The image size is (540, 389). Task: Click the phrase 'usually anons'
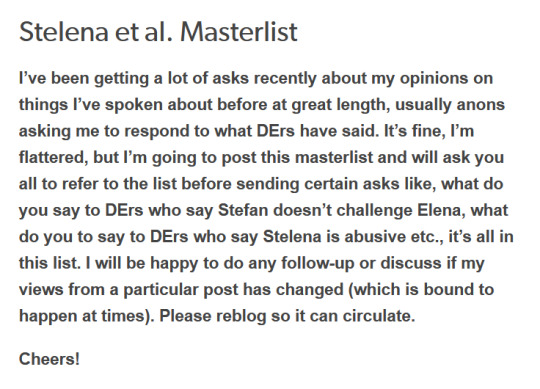(x=450, y=104)
